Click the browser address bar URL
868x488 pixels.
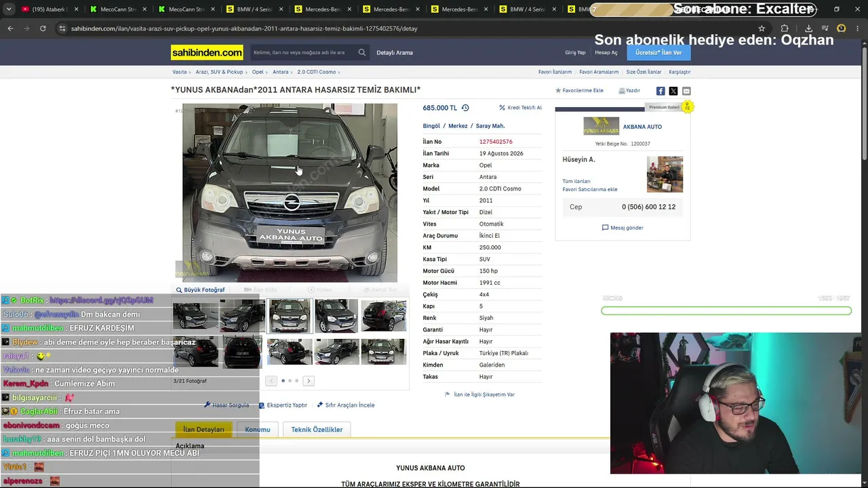244,28
